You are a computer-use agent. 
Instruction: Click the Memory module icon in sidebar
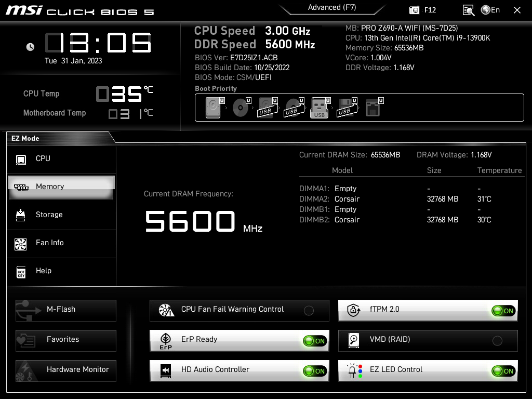[21, 187]
